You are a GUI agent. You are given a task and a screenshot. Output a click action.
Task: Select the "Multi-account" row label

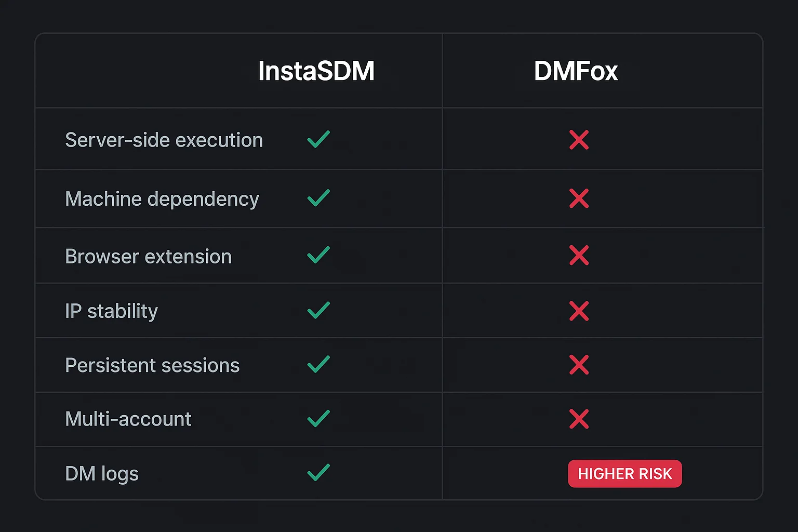pos(128,419)
